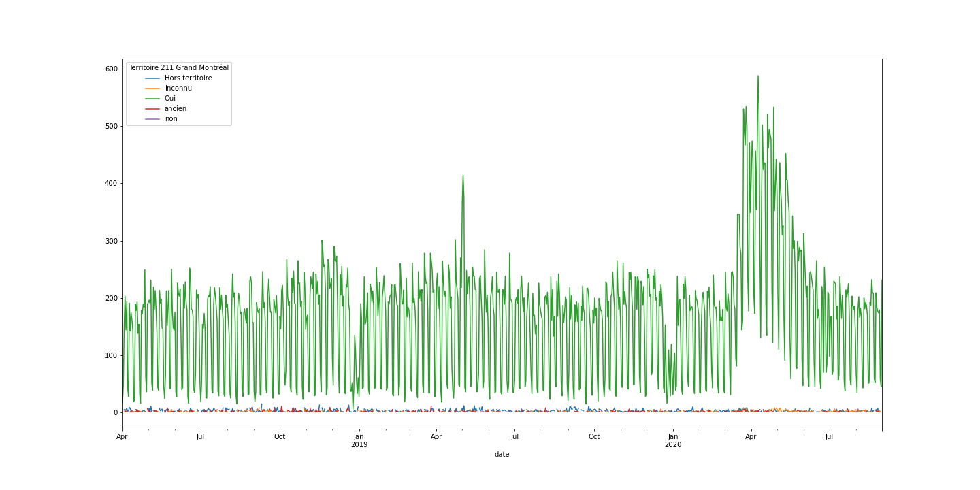Click the y-axis label 100
This screenshot has width=980, height=490.
pos(111,355)
